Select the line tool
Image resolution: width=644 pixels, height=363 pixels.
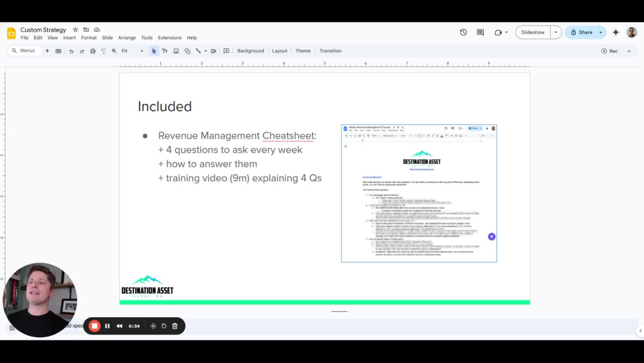tap(198, 51)
